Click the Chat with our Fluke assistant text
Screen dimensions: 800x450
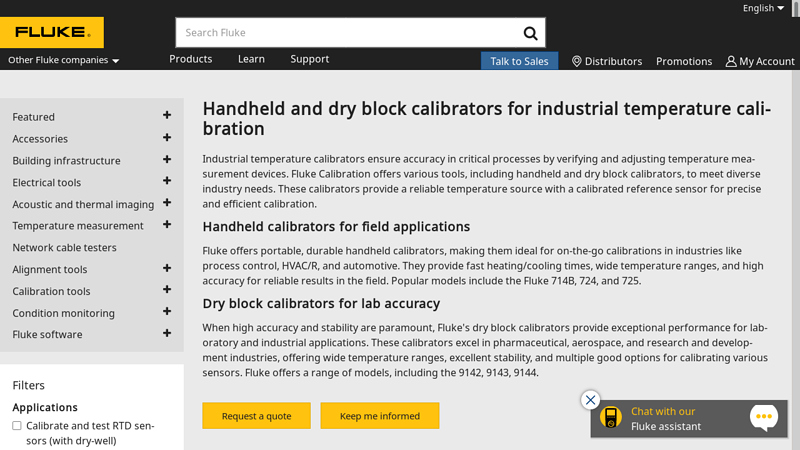[x=666, y=419]
